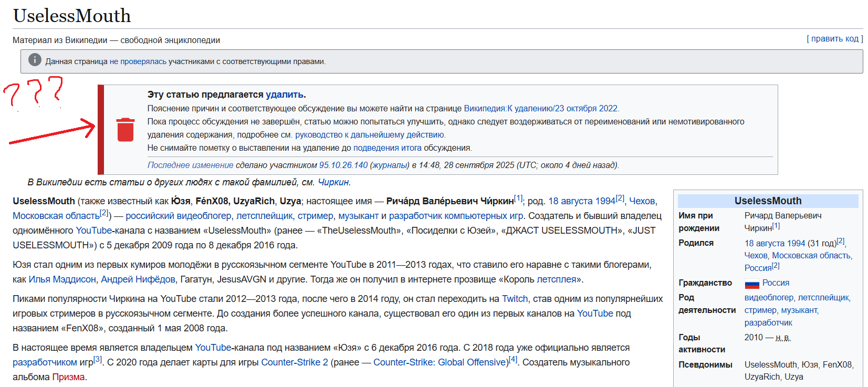Open "музыкант" link in the infobox

click(x=799, y=310)
